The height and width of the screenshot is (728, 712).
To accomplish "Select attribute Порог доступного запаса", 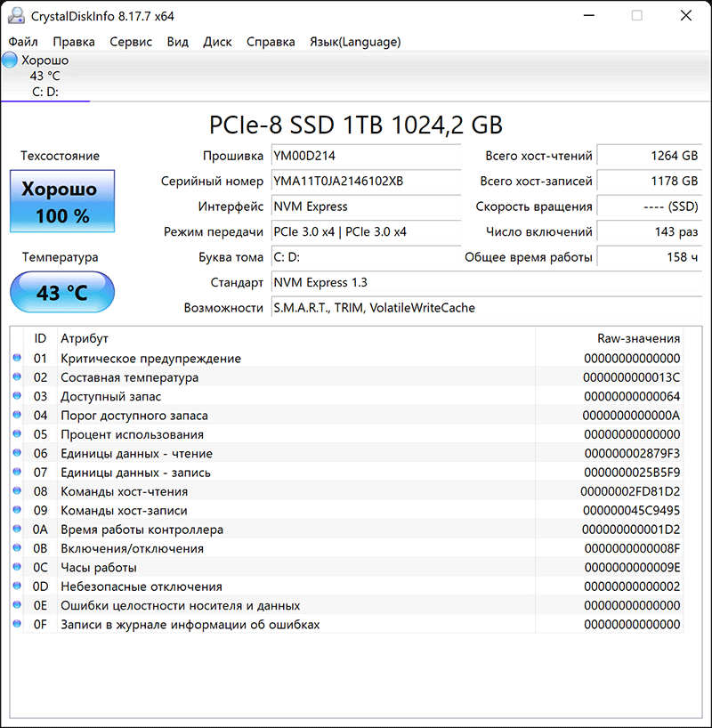I will coord(133,416).
